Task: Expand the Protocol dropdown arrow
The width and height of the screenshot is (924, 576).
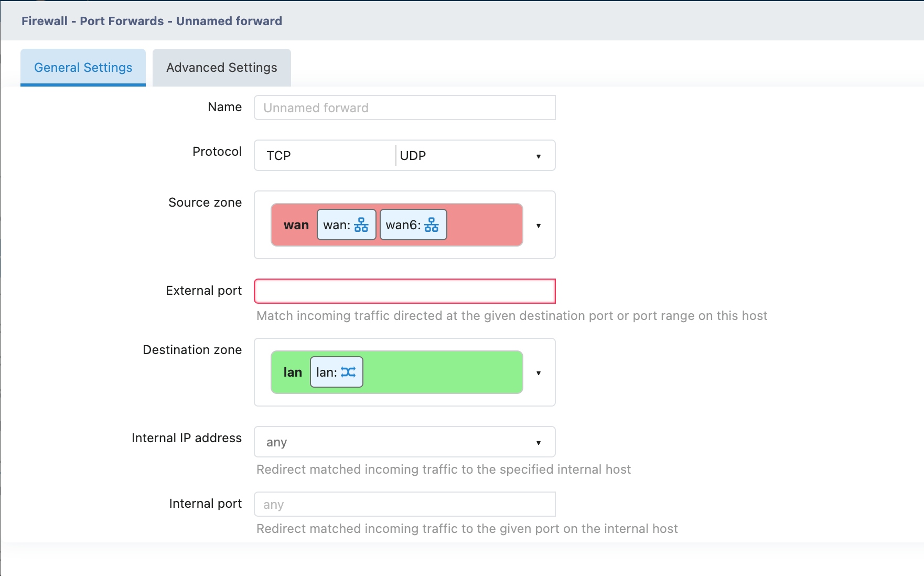Action: coord(538,156)
